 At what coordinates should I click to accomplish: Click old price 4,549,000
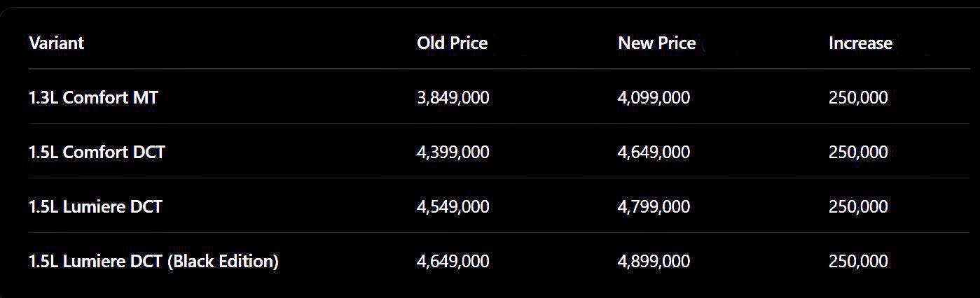point(453,207)
